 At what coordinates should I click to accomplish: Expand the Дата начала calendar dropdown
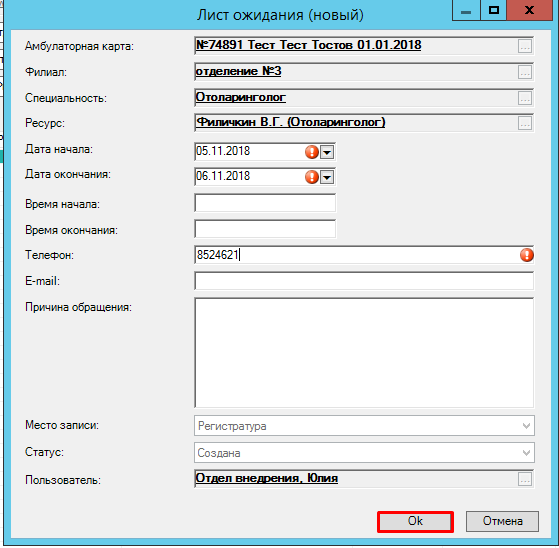click(327, 152)
